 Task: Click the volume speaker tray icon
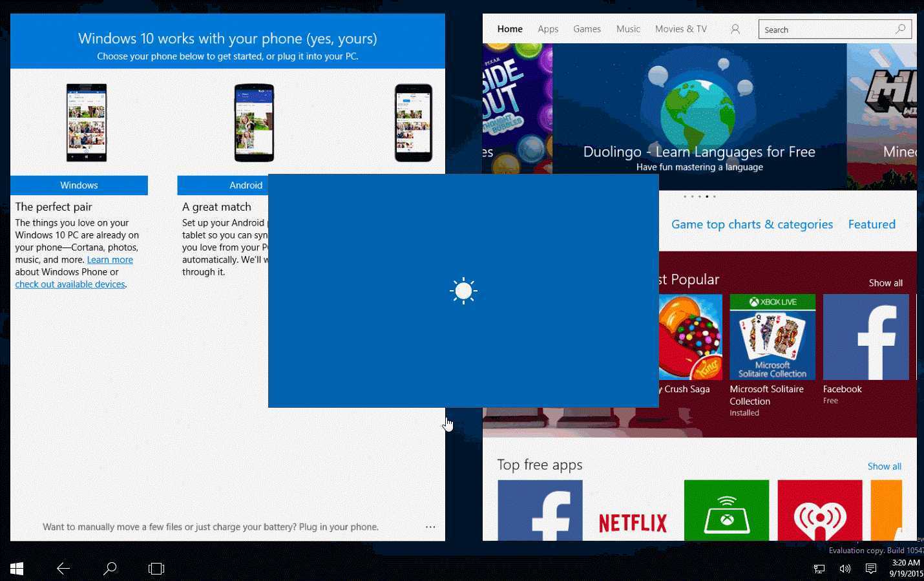pyautogui.click(x=845, y=569)
